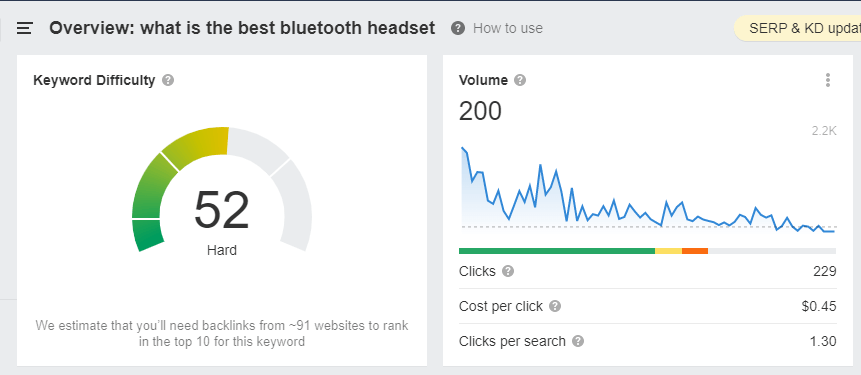Click the orange segment of clicks bar
The image size is (861, 375).
(695, 251)
